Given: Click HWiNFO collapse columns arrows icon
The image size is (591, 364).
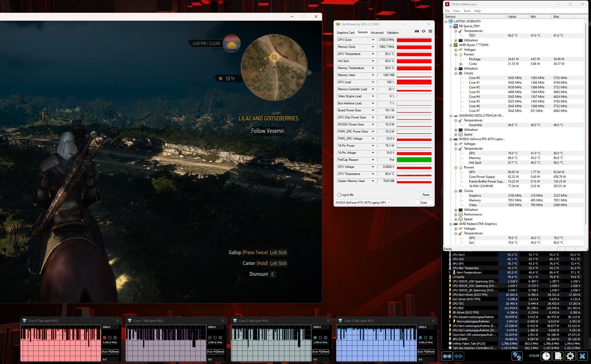Looking at the screenshot, I should pyautogui.click(x=458, y=356).
